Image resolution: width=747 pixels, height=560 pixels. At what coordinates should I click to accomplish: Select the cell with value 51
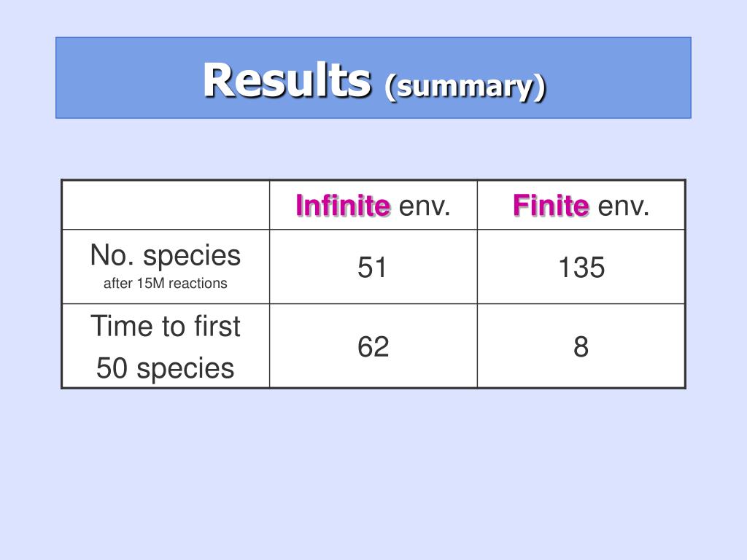373,267
